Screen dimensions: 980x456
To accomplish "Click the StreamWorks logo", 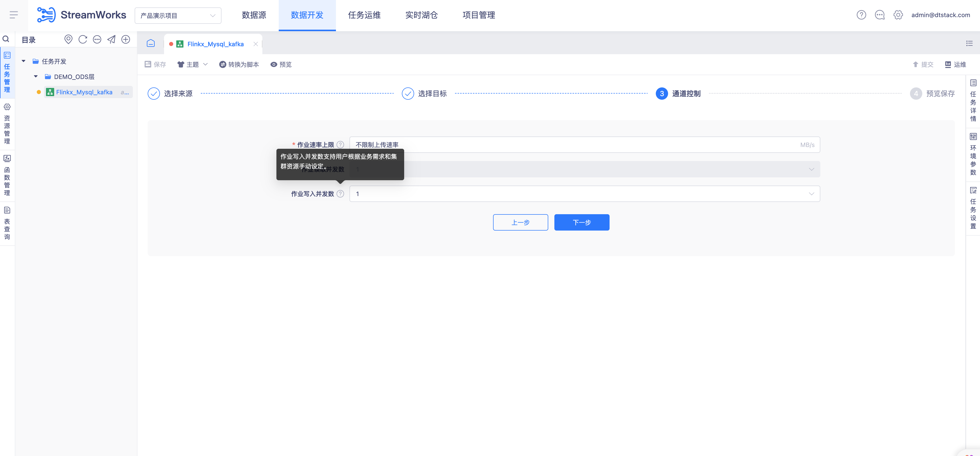I will pos(81,15).
